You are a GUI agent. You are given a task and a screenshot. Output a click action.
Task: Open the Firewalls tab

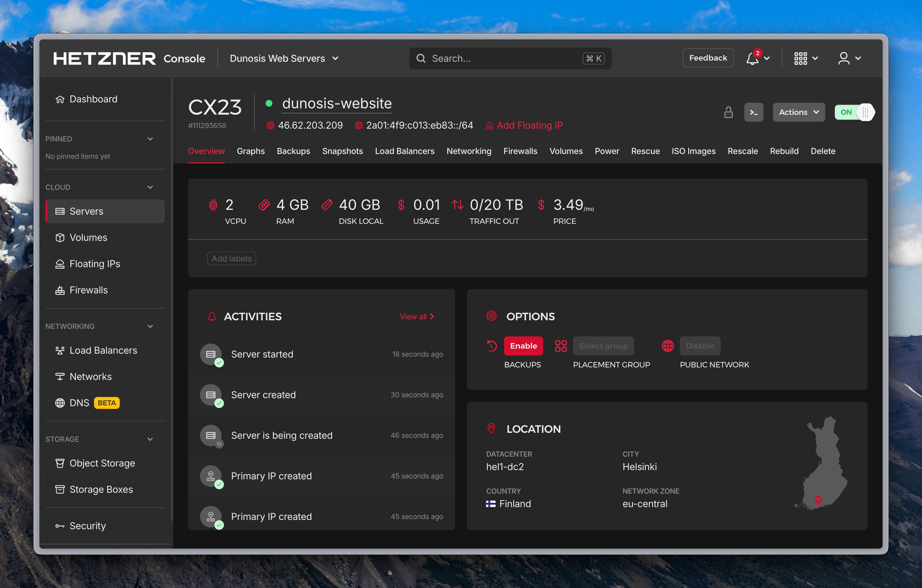coord(520,151)
